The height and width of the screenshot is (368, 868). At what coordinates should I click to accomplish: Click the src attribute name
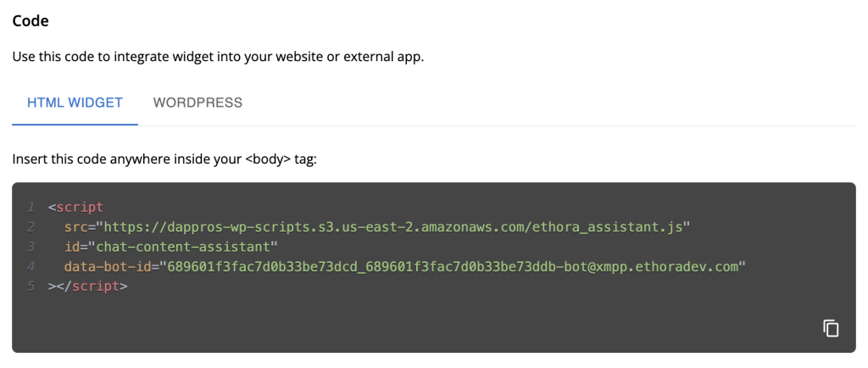(75, 227)
